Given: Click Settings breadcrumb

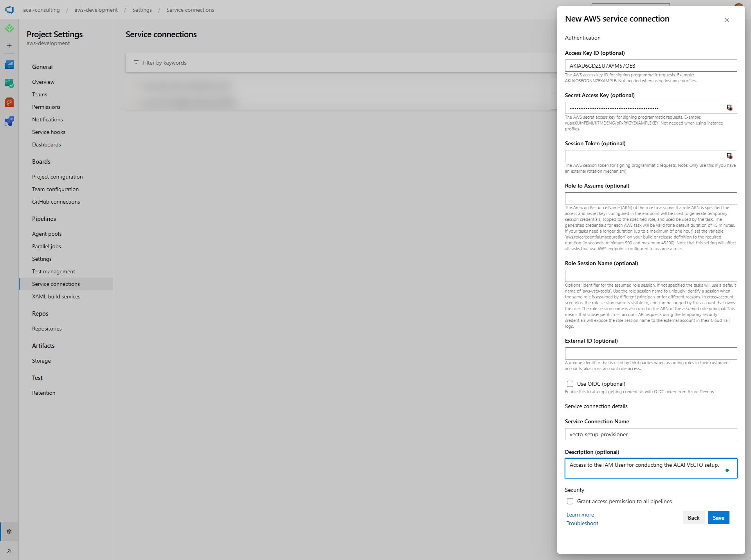Looking at the screenshot, I should click(x=142, y=10).
